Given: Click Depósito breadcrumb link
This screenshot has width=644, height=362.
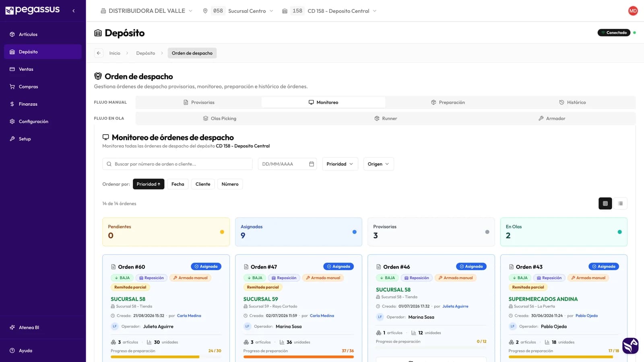Looking at the screenshot, I should pyautogui.click(x=146, y=53).
